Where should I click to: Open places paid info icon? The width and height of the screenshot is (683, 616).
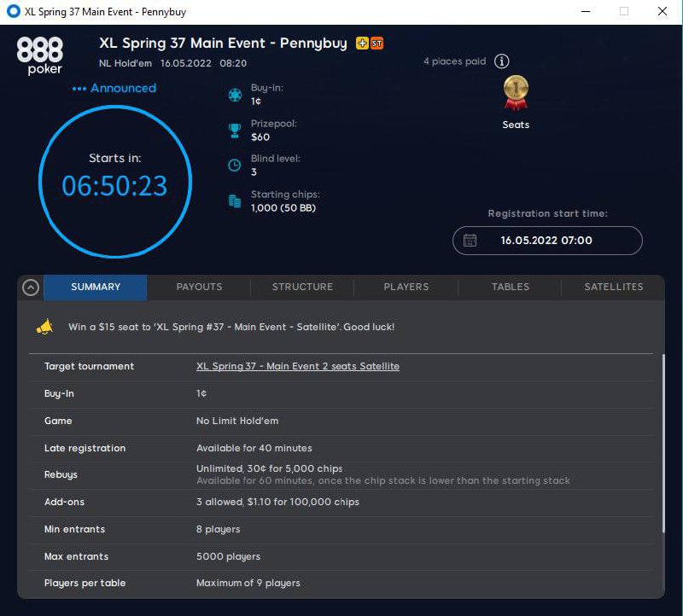coord(501,61)
